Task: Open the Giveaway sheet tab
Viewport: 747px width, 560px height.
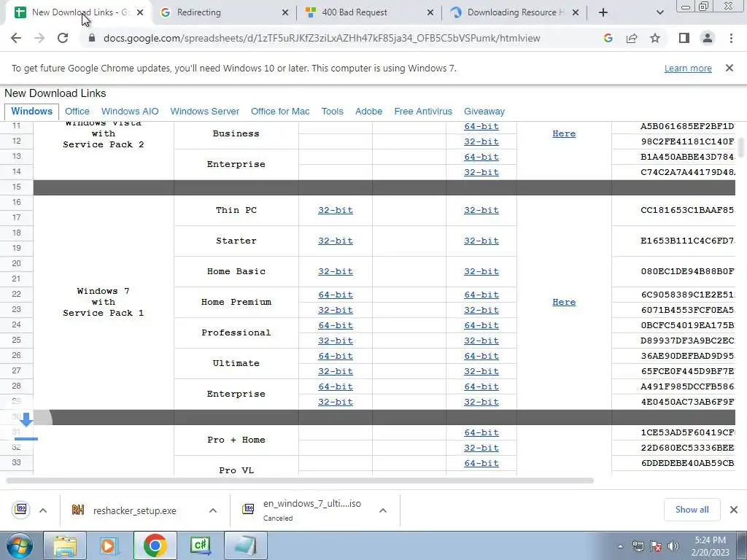Action: click(484, 112)
